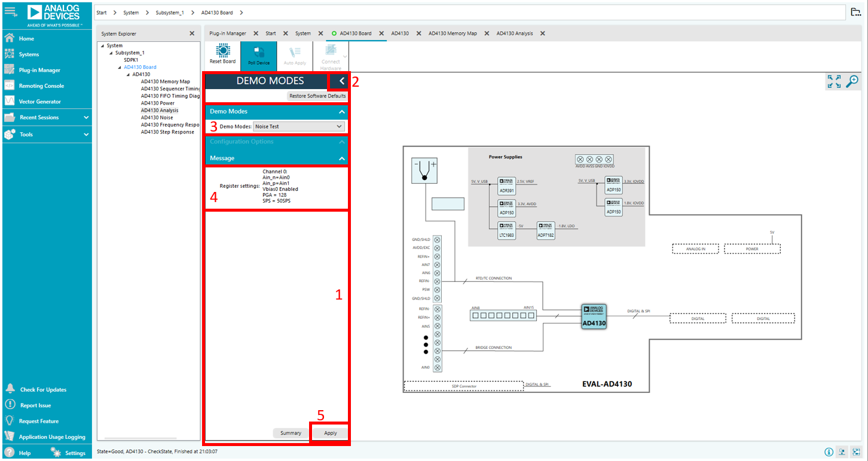This screenshot has height=461, width=868.
Task: Switch to the Plug-in Manager tab
Action: pyautogui.click(x=228, y=33)
